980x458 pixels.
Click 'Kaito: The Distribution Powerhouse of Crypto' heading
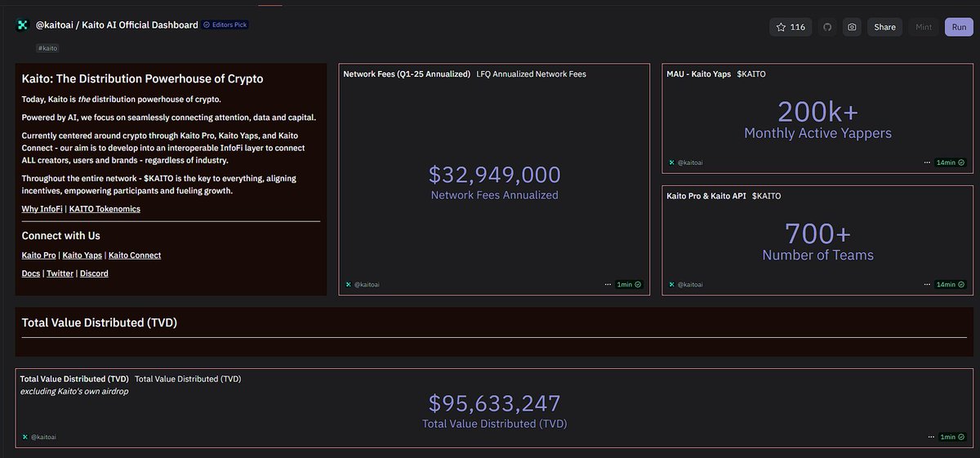point(143,79)
